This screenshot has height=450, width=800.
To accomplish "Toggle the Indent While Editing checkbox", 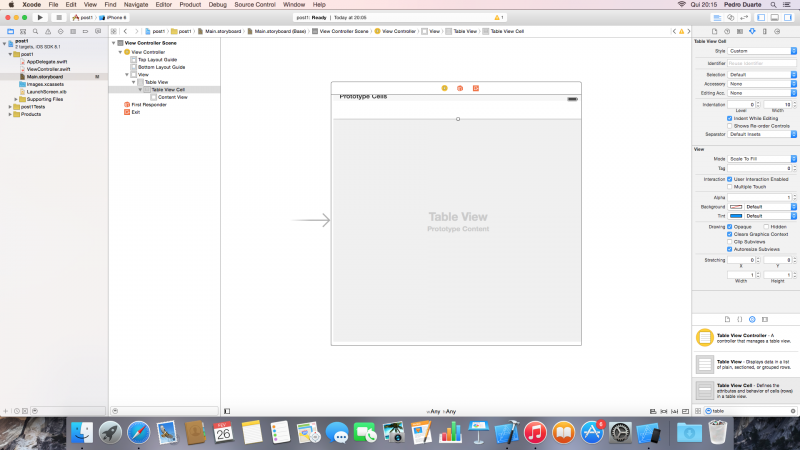I will pyautogui.click(x=729, y=118).
